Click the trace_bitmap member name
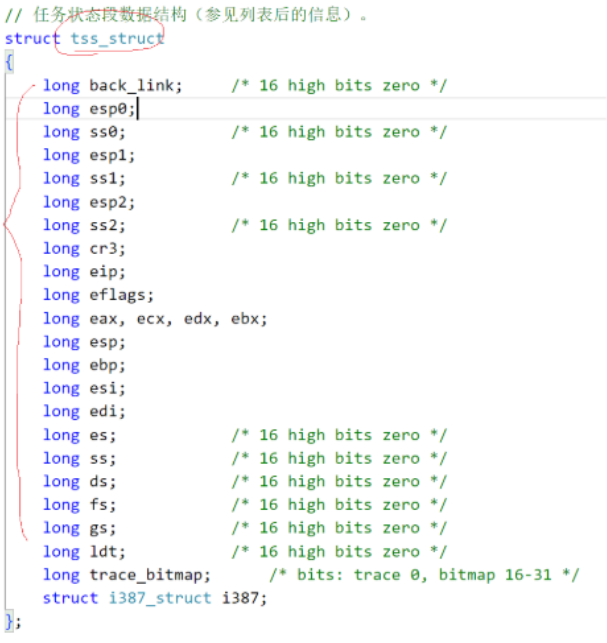 pos(146,575)
